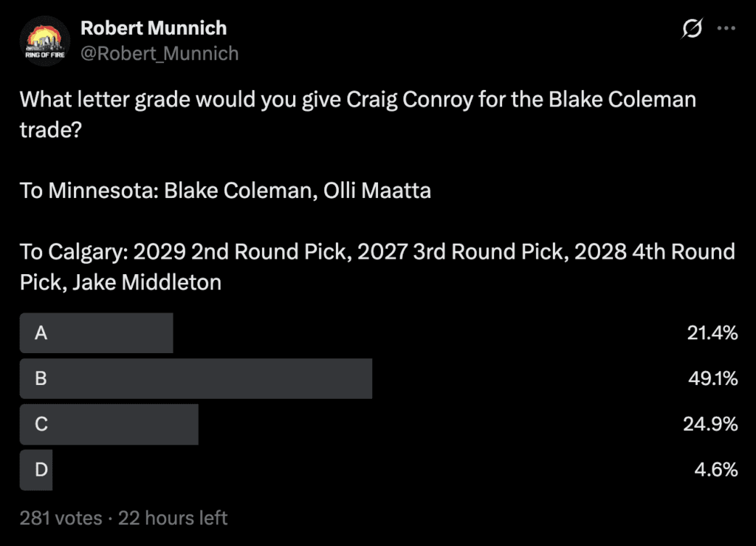
Task: Open the three-dot more options menu
Action: pos(726,29)
